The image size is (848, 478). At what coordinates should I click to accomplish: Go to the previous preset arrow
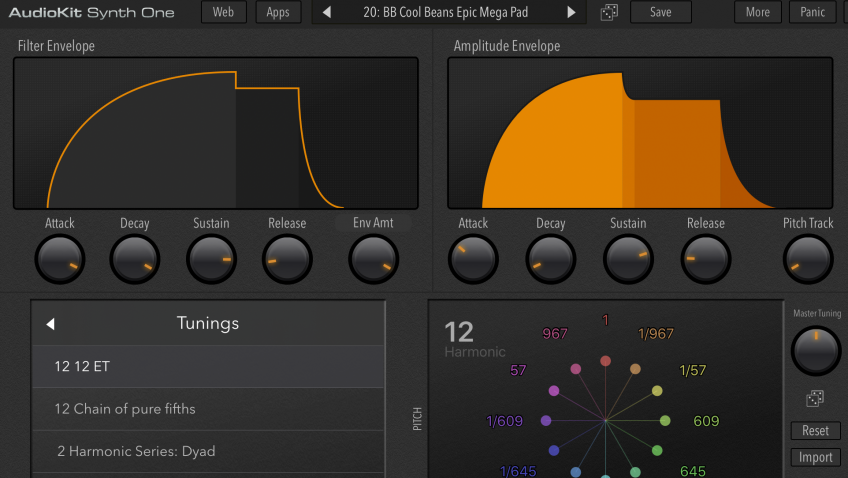327,12
